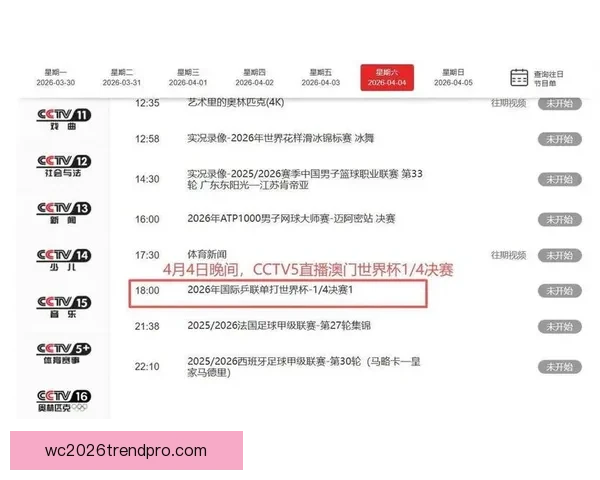The image size is (600, 480).
Task: Select the highlighted 星期六 2026-04-04 tab
Action: (387, 77)
